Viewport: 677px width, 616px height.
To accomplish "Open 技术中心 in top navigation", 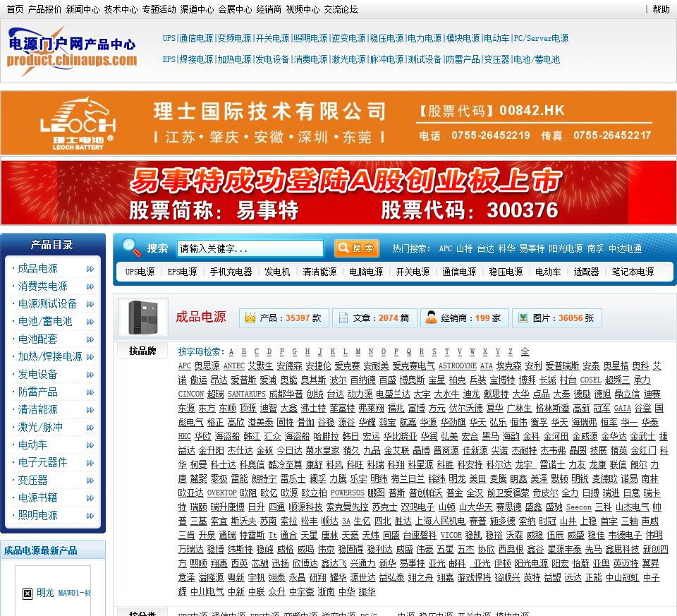I will click(121, 9).
